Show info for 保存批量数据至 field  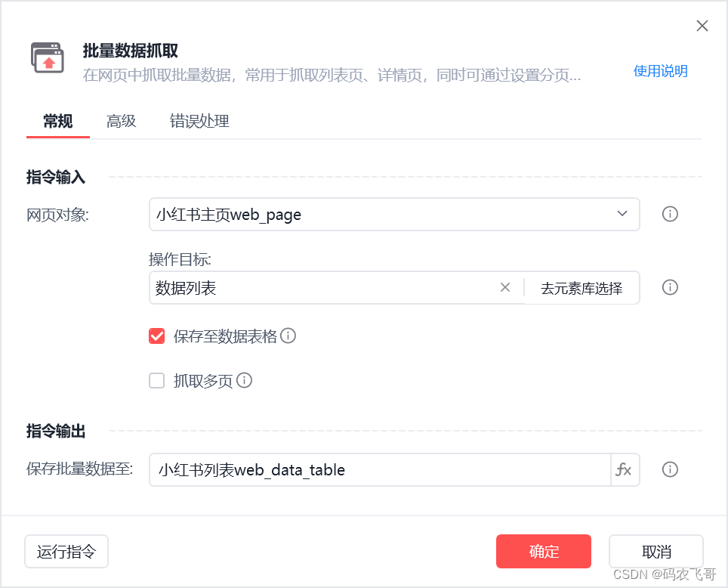[670, 469]
